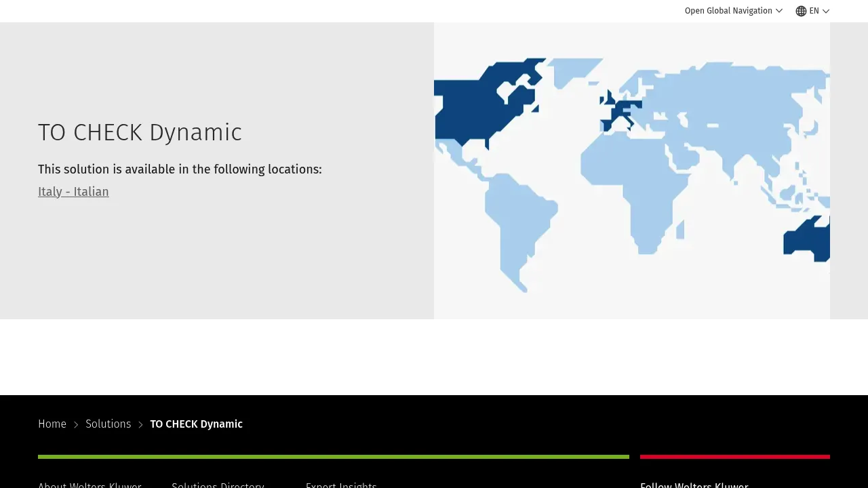This screenshot has height=488, width=868.
Task: Click the TO CHECK Dynamic page heading
Action: (140, 132)
